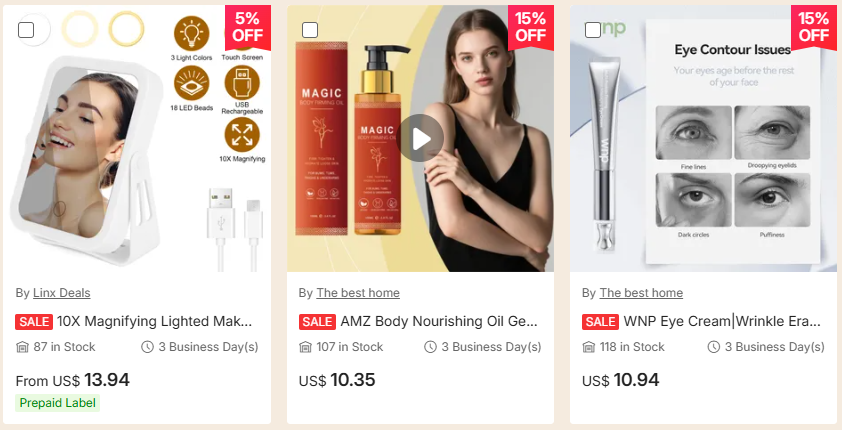The image size is (842, 430).
Task: Click the warehouse icon beside 118 in Stock
Action: click(x=589, y=347)
